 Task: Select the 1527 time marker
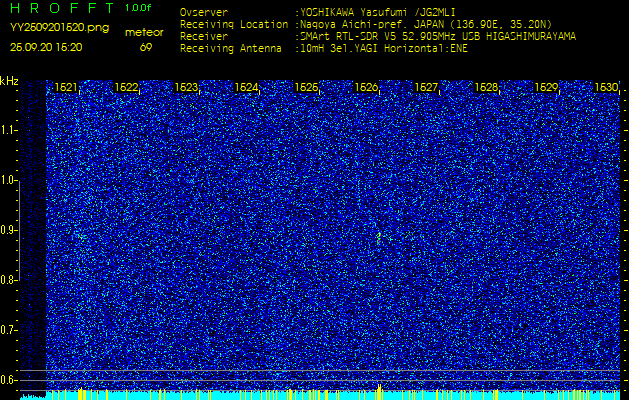[x=427, y=88]
